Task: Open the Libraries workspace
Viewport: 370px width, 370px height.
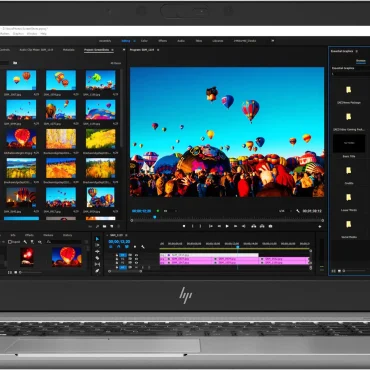Action: click(218, 41)
